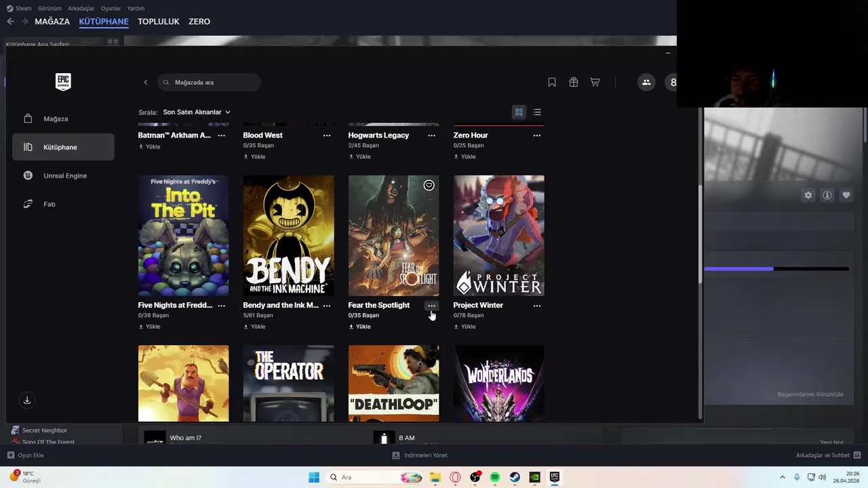Open Yardım menu in Steam
The image size is (868, 488).
[x=136, y=8]
